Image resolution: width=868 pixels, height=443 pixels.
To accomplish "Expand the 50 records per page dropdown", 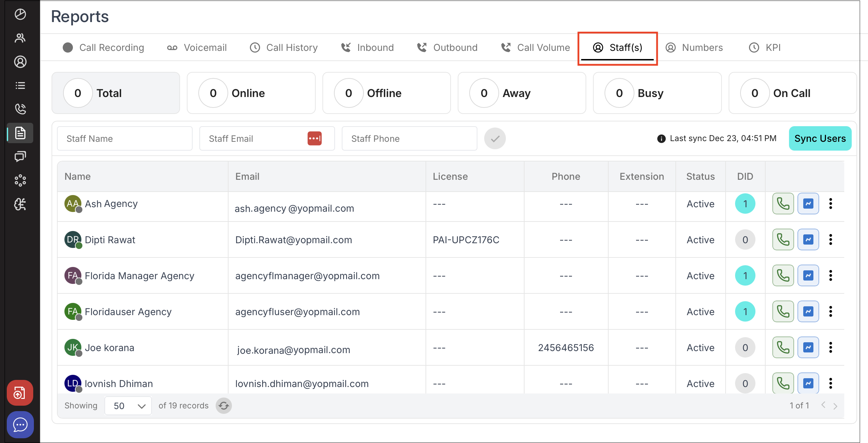I will [x=128, y=406].
